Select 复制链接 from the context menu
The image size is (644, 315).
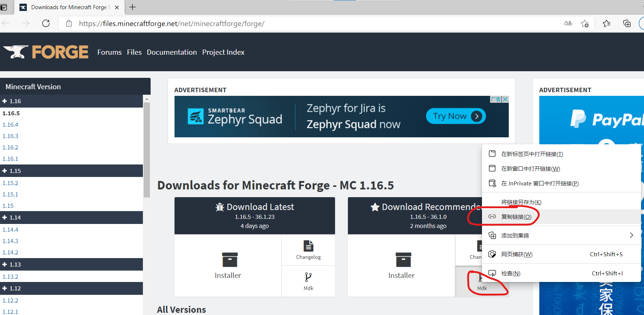pos(516,217)
